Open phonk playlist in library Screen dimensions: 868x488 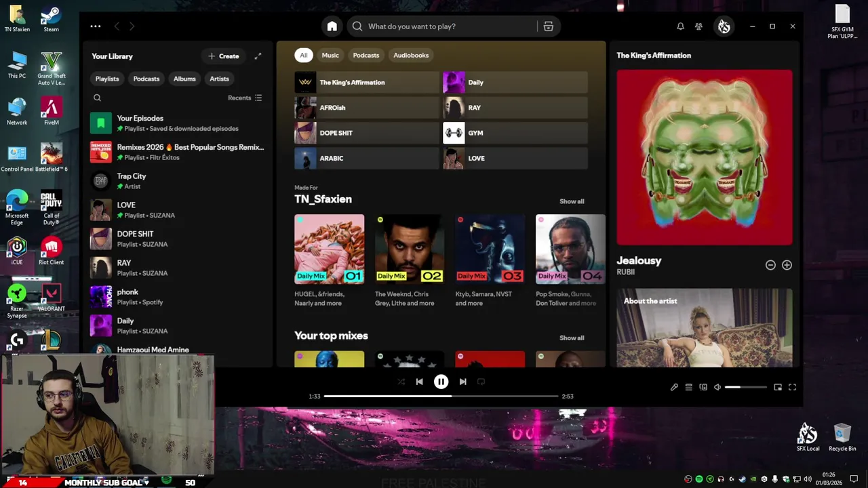(178, 297)
